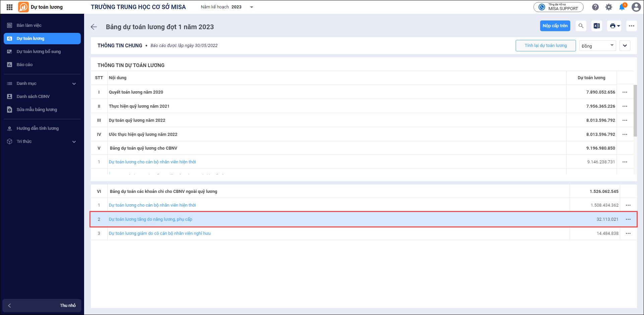644x315 pixels.
Task: Open the settings gear icon
Action: (609, 7)
